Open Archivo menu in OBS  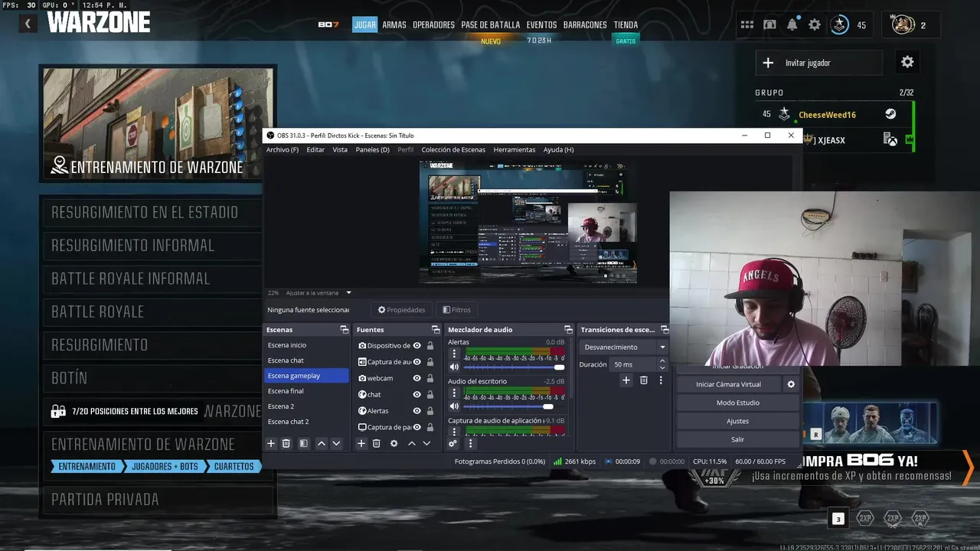[x=283, y=150]
